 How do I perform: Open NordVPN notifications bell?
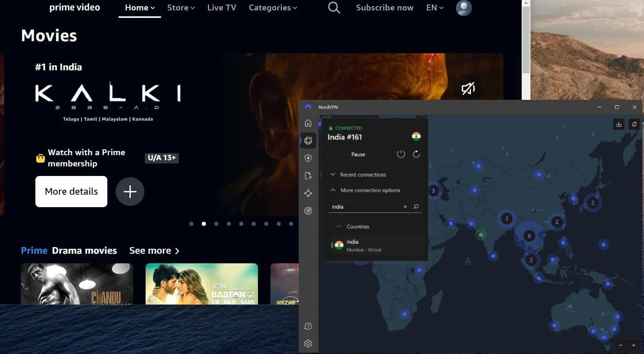(634, 124)
